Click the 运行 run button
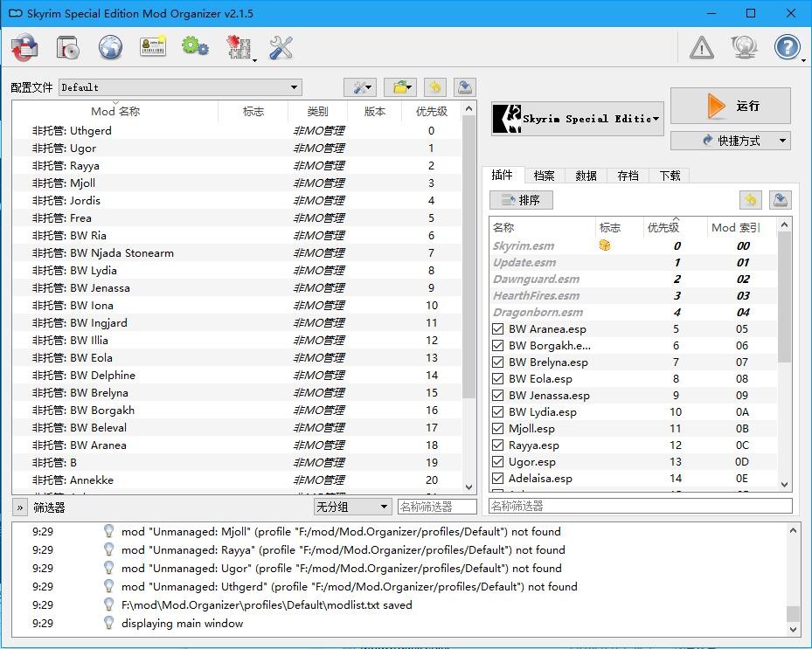Image resolution: width=812 pixels, height=649 pixels. (x=730, y=106)
